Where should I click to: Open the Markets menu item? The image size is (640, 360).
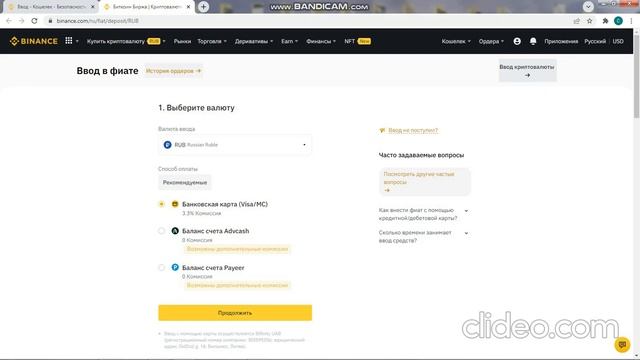click(182, 41)
